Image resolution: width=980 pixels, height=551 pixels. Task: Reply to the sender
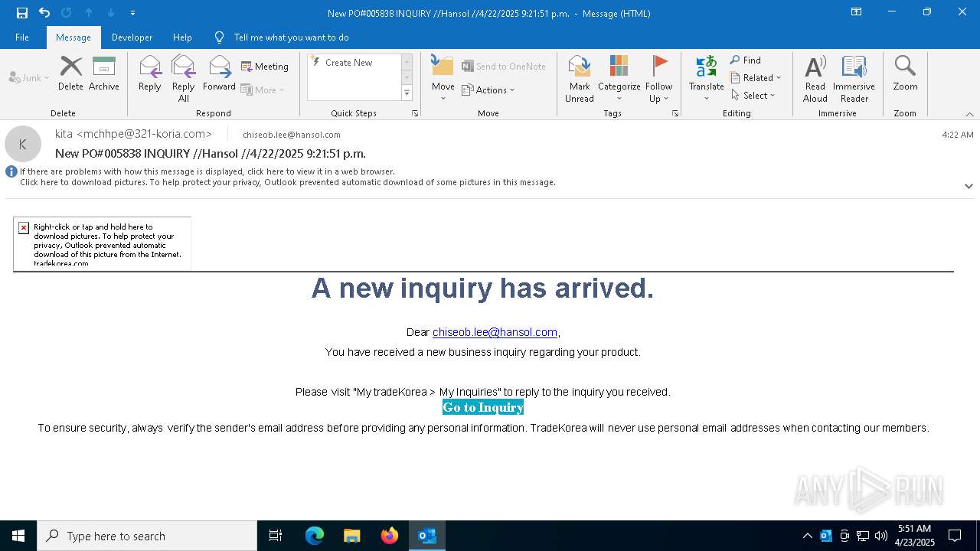tap(150, 73)
